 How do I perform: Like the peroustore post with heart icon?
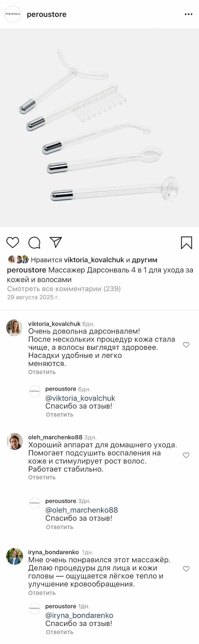click(13, 242)
